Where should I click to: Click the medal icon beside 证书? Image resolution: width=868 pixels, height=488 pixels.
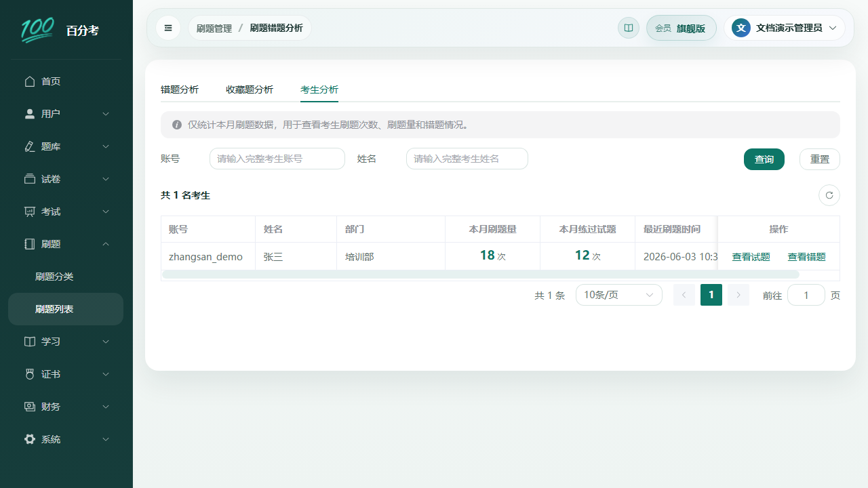click(x=30, y=374)
